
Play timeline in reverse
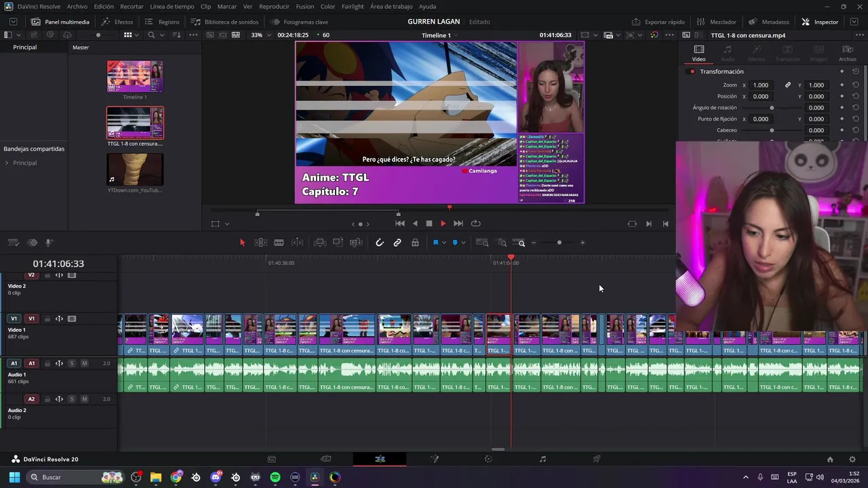[415, 224]
